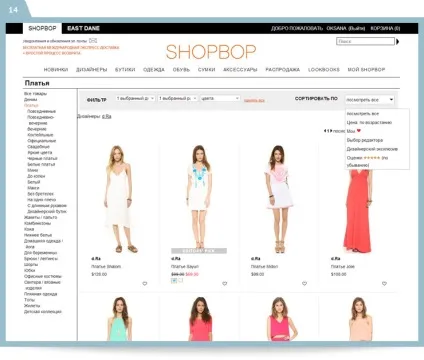The width and height of the screenshot is (424, 360).
Task: Favorite the red $188.00 dress with heart
Action: coord(384,284)
